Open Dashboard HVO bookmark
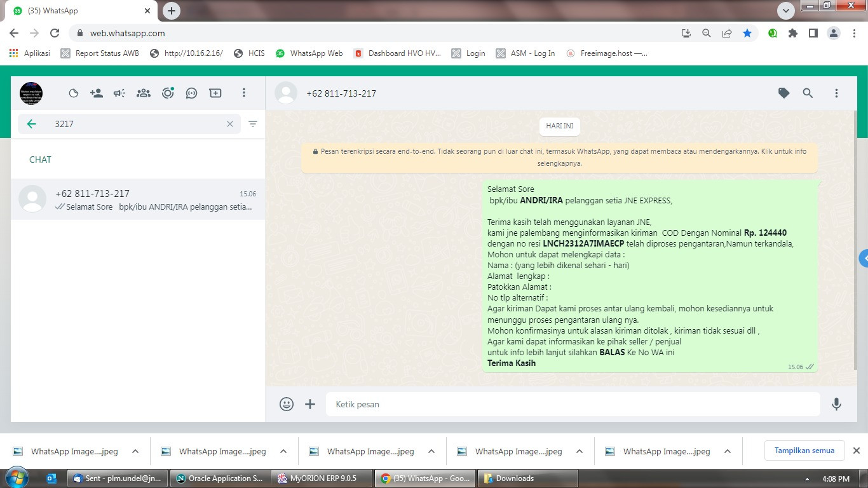 click(x=397, y=53)
